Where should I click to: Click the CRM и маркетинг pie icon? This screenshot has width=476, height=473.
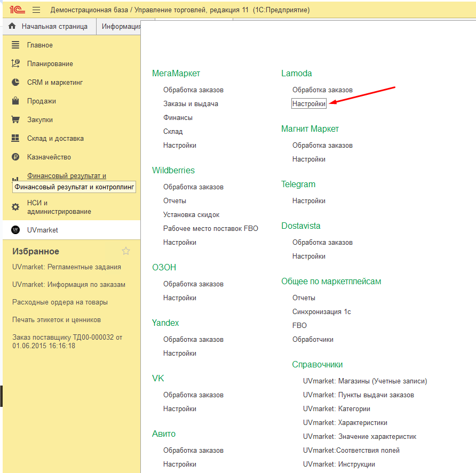pyautogui.click(x=15, y=82)
